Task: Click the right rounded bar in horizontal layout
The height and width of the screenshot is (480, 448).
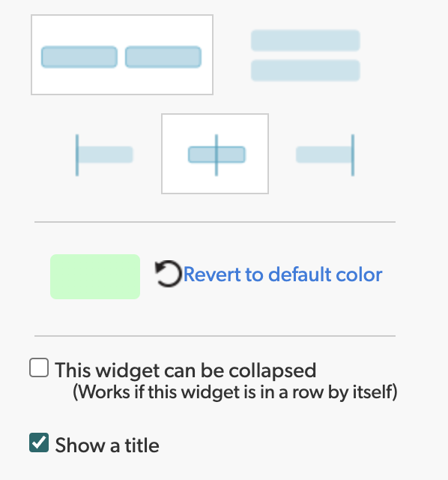Action: click(x=163, y=57)
